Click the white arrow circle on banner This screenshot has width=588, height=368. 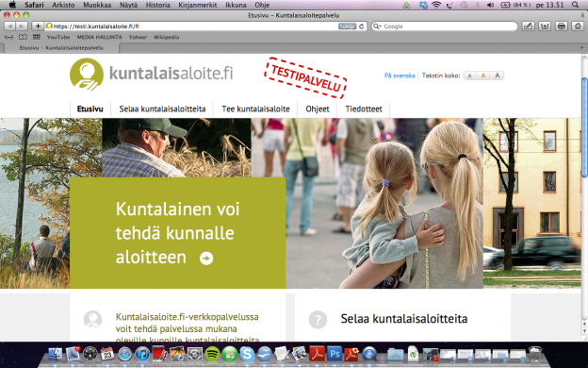coord(206,259)
